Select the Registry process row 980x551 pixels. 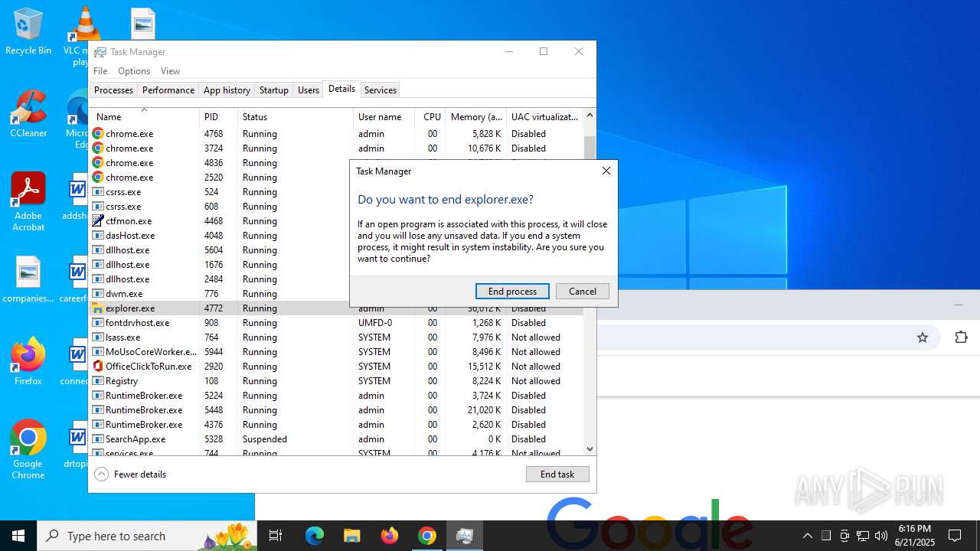(336, 381)
